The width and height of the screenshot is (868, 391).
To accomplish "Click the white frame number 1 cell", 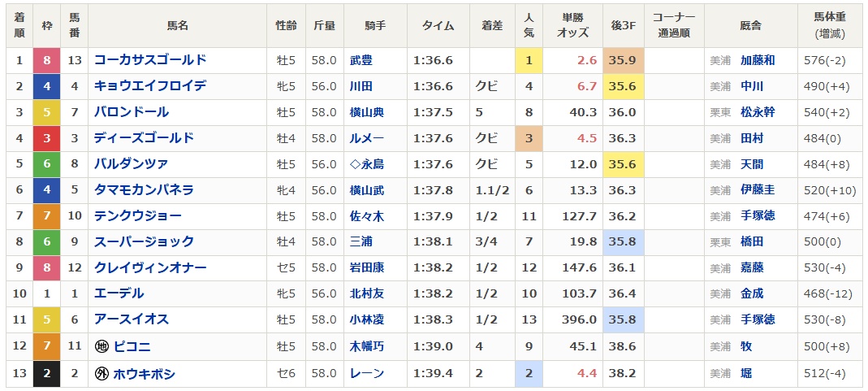I will [x=46, y=294].
